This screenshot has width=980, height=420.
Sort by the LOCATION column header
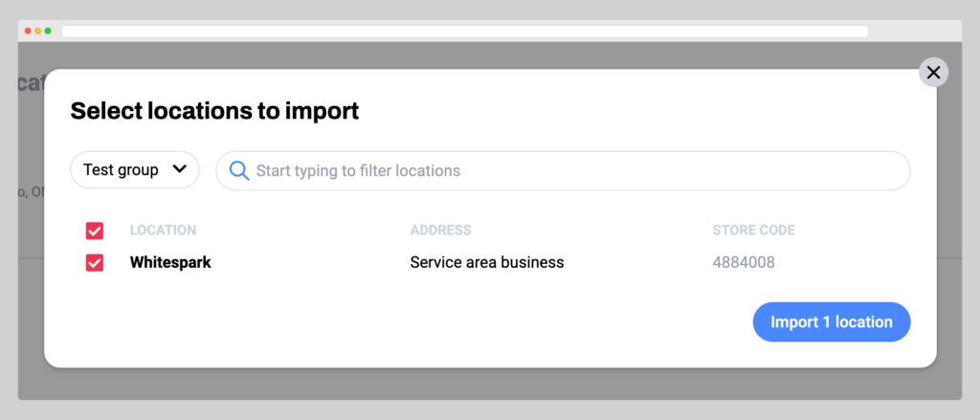coord(163,231)
